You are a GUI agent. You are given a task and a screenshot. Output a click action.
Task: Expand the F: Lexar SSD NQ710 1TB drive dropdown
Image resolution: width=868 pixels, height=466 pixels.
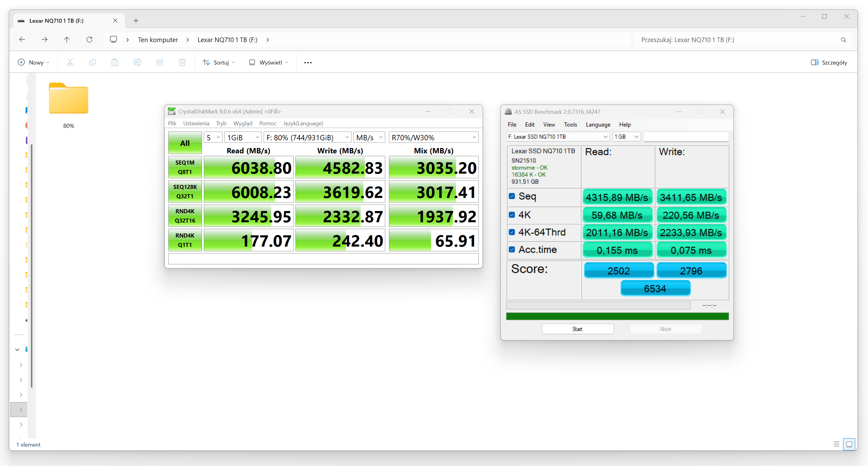(558, 137)
